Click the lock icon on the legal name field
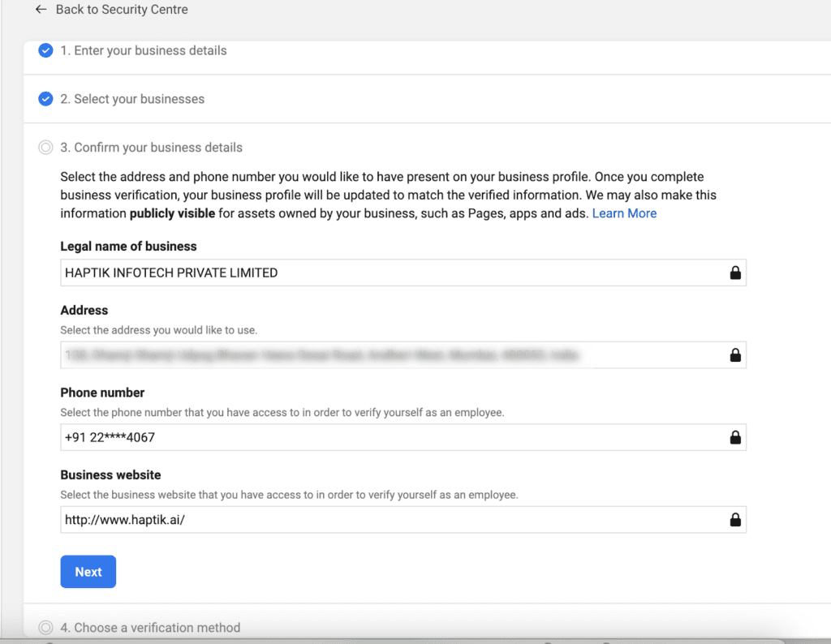The height and width of the screenshot is (644, 831). (735, 273)
